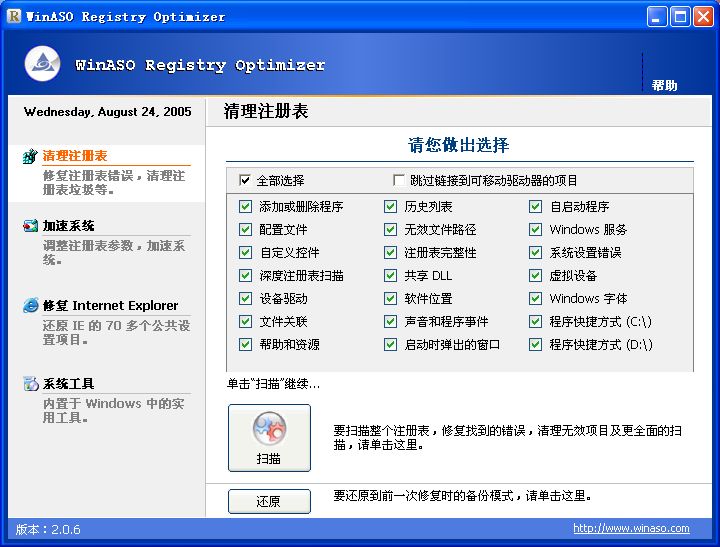
Task: Toggle 虚拟设备 checkbox
Action: [535, 276]
